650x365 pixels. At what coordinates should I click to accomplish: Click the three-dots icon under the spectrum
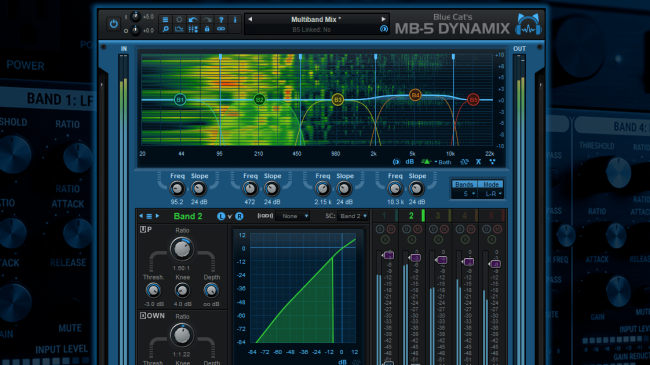click(x=492, y=162)
